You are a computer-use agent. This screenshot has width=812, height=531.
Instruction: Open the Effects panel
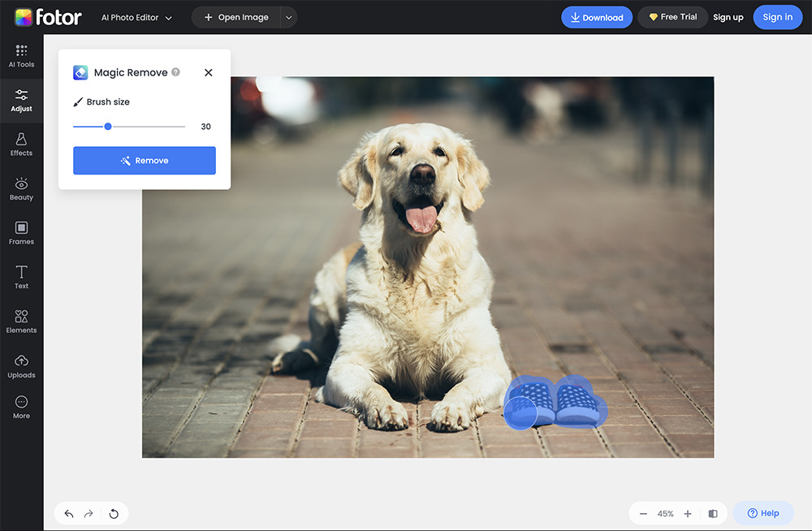[x=21, y=145]
